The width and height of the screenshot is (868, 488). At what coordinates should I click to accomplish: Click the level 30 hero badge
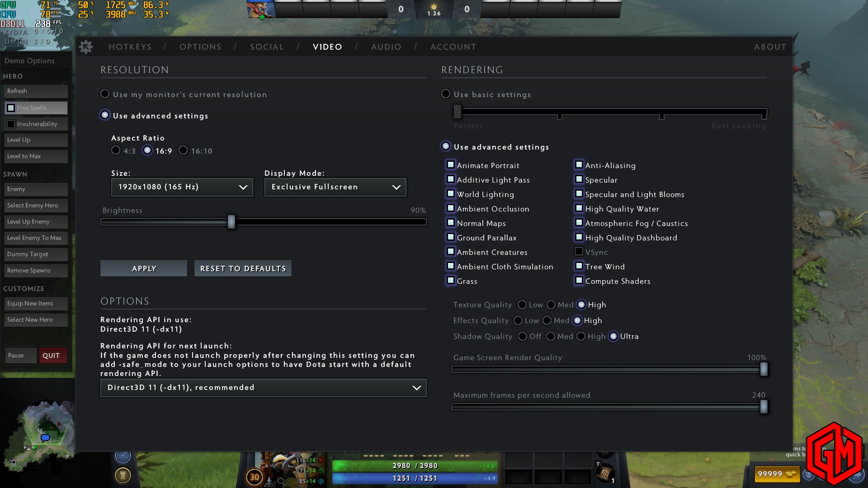255,477
